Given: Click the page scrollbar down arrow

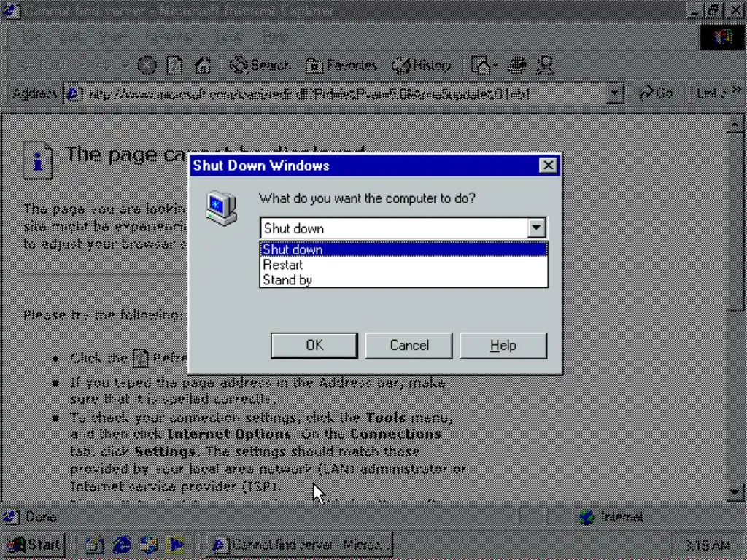Looking at the screenshot, I should [734, 492].
